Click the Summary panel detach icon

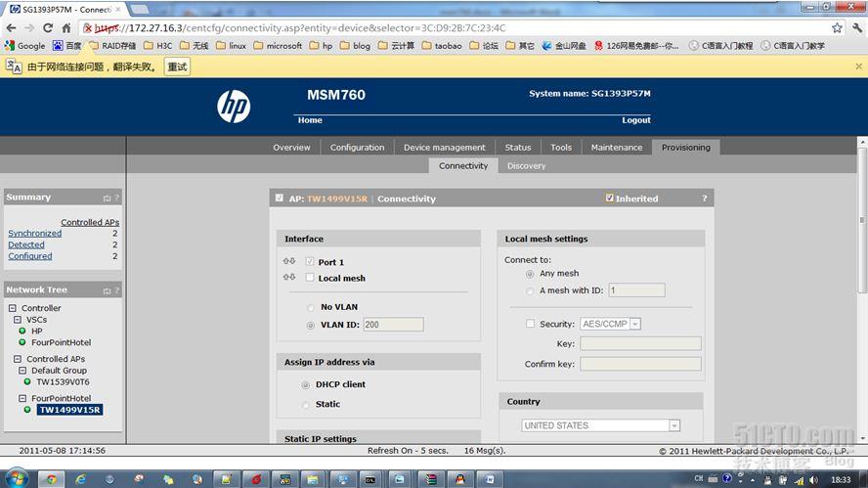(x=107, y=198)
